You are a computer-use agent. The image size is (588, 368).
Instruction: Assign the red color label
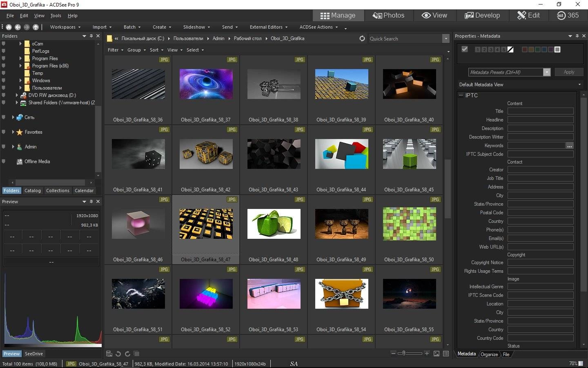click(x=525, y=49)
